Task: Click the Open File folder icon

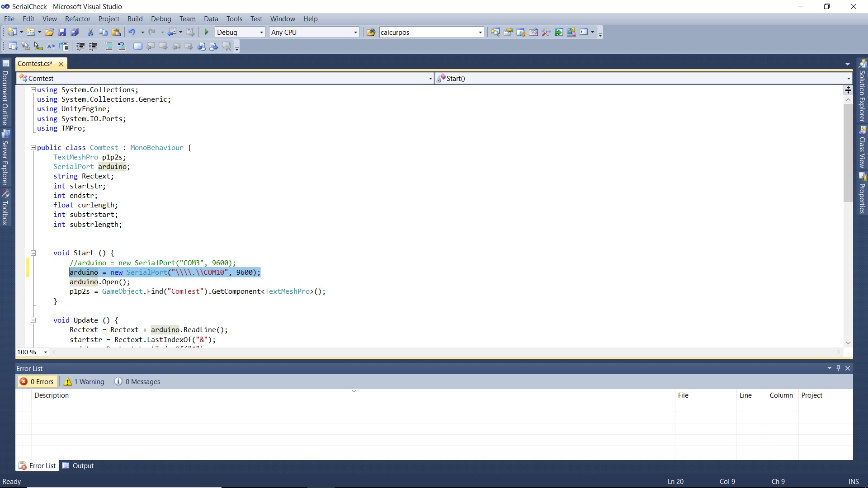Action: (49, 32)
